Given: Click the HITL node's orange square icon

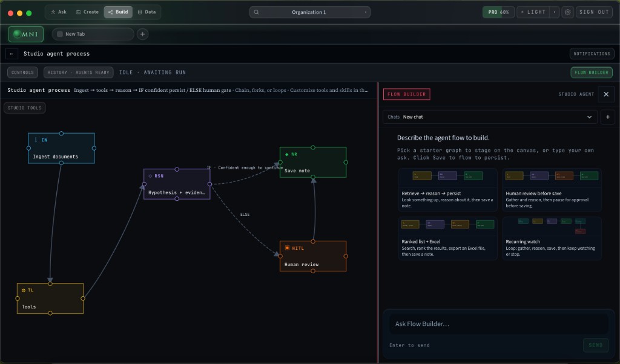Looking at the screenshot, I should pyautogui.click(x=287, y=248).
